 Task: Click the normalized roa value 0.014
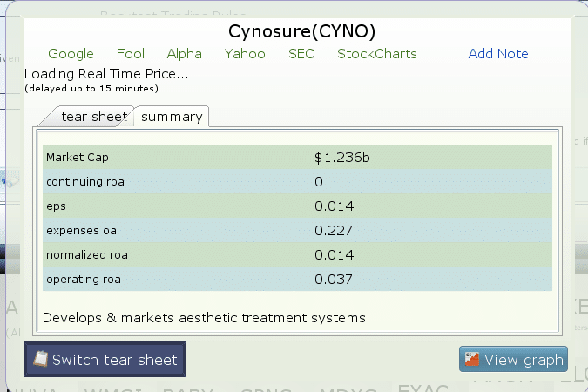pos(335,254)
